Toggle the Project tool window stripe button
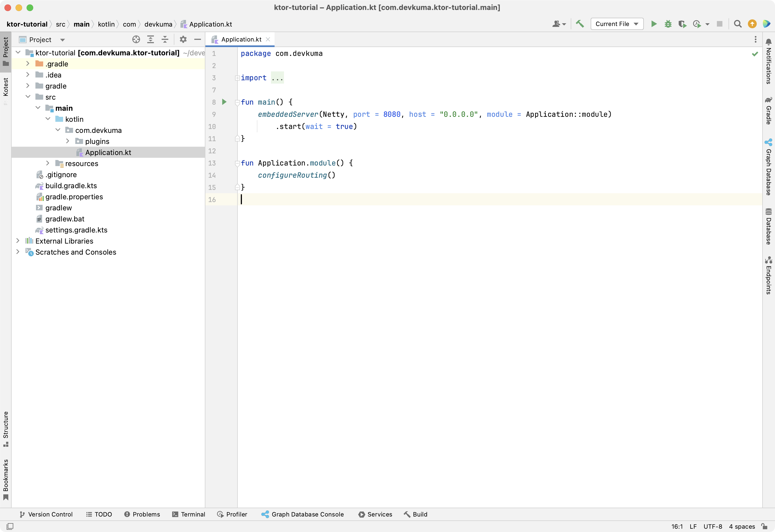The image size is (775, 532). (6, 52)
